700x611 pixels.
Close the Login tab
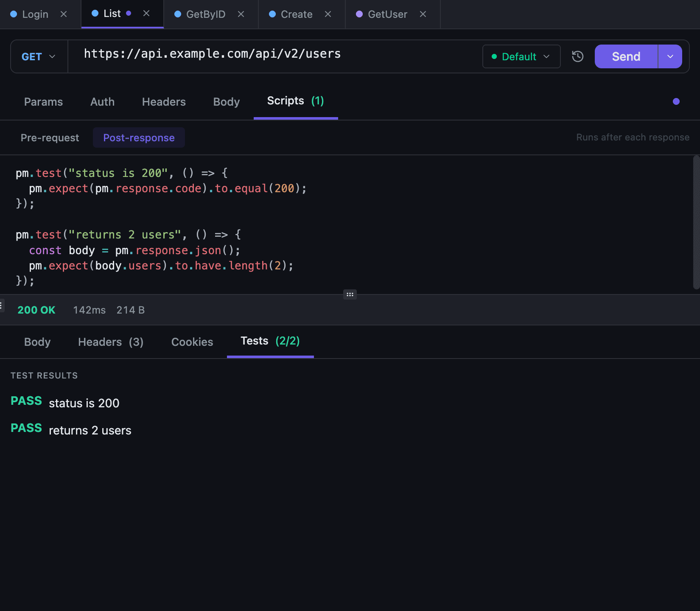[x=64, y=14]
